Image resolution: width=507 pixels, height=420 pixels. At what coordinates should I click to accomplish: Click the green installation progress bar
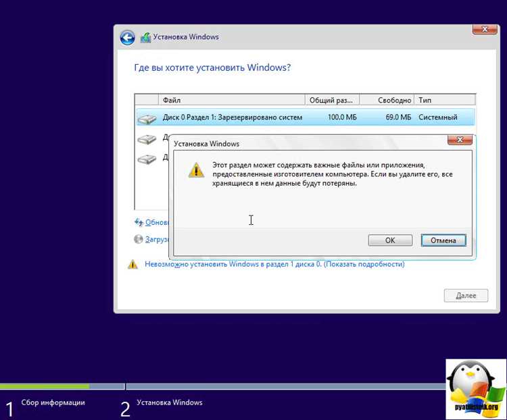(x=45, y=386)
